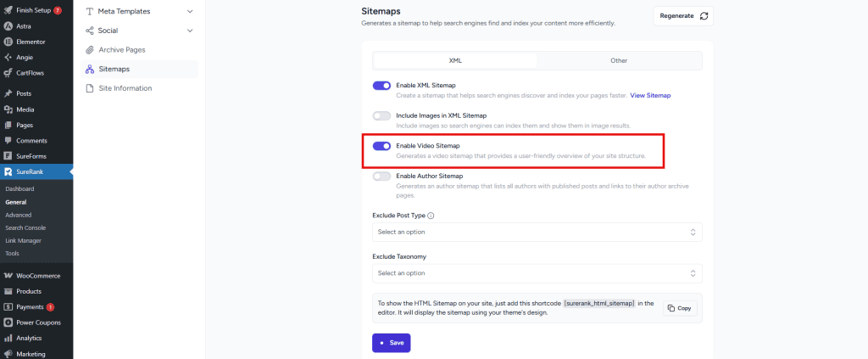Click the CartFlows sidebar icon
The width and height of the screenshot is (868, 359).
click(8, 73)
